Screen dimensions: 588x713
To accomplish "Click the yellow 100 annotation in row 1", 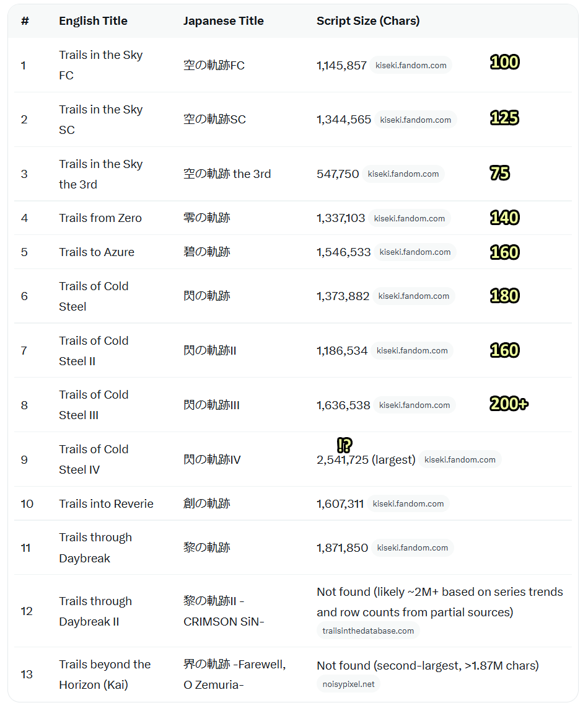I will 504,62.
